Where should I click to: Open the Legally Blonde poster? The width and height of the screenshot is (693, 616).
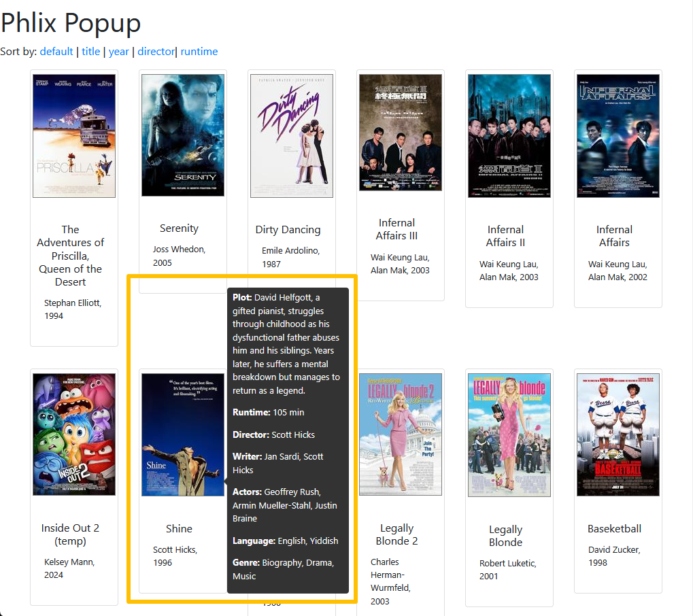point(509,435)
